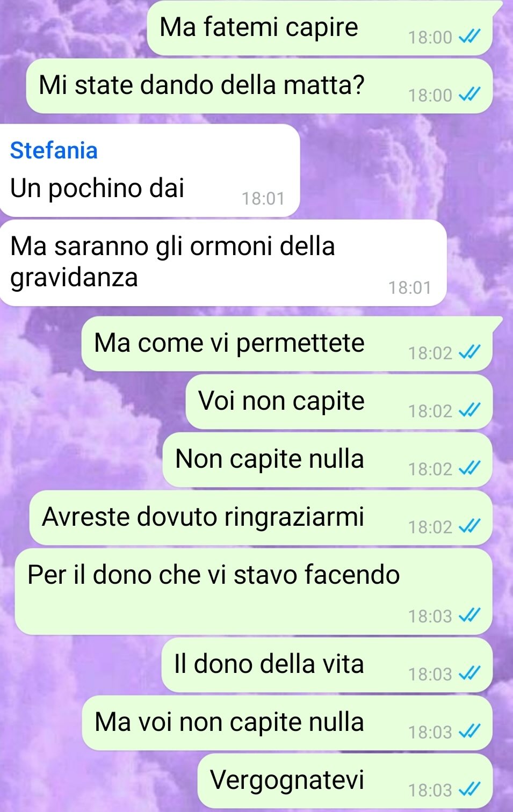Tap blue ticks on 'Vergognatevi' message
Viewport: 513px width, 812px height.
pos(469,789)
